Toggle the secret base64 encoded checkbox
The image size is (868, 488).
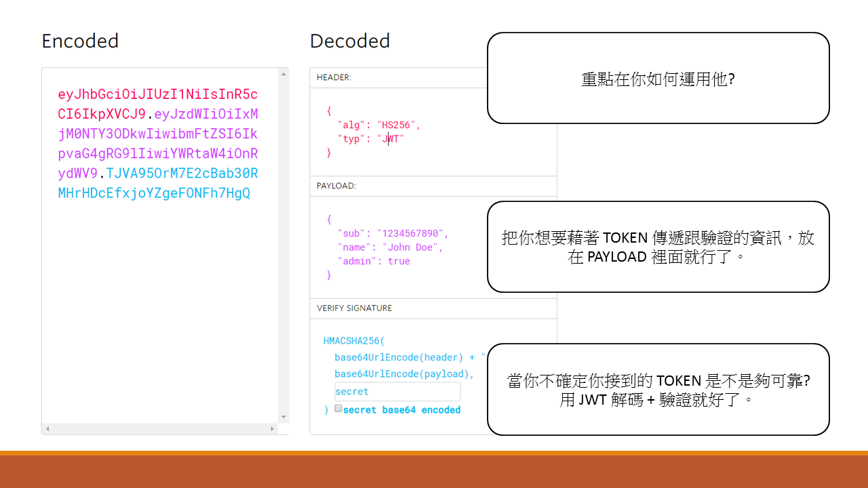coord(338,409)
